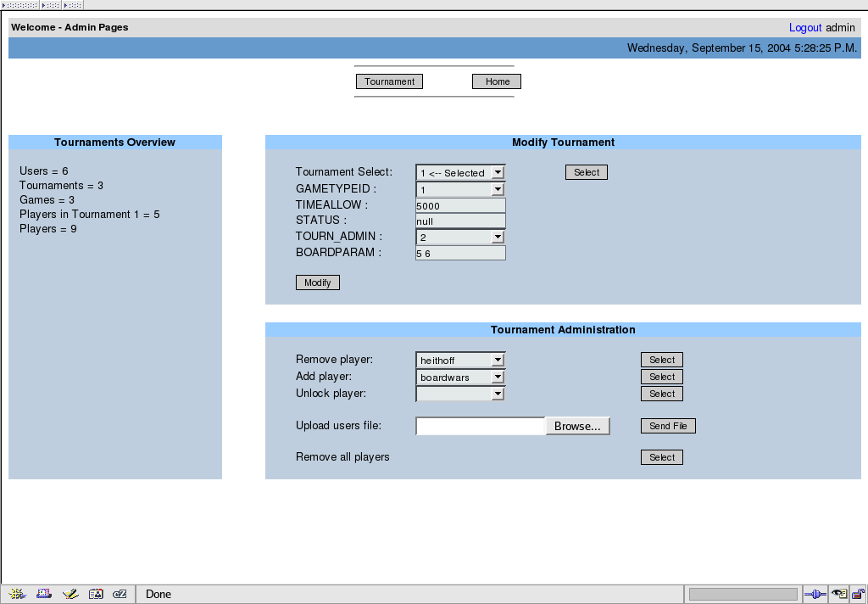Screen dimensions: 868x604
Task: Click the open padlock security icon
Action: [858, 594]
